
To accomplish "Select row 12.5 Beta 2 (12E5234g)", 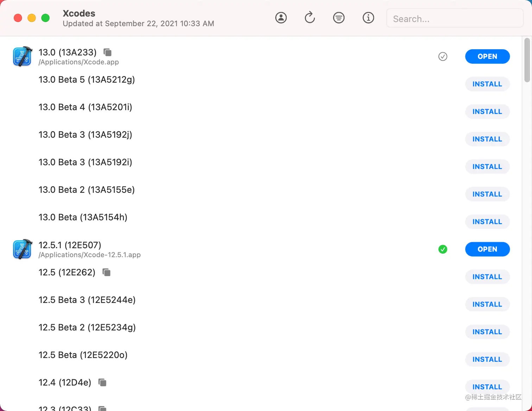I will (87, 328).
